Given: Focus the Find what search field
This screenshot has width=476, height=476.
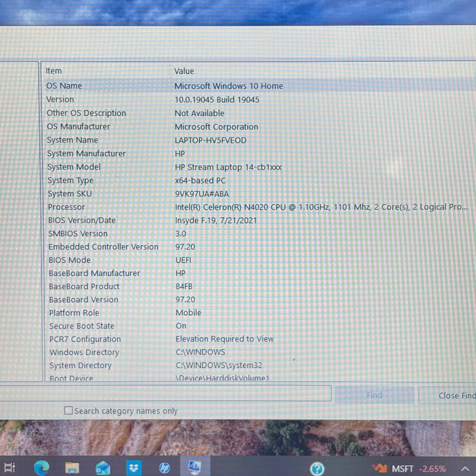Looking at the screenshot, I should coord(165,393).
